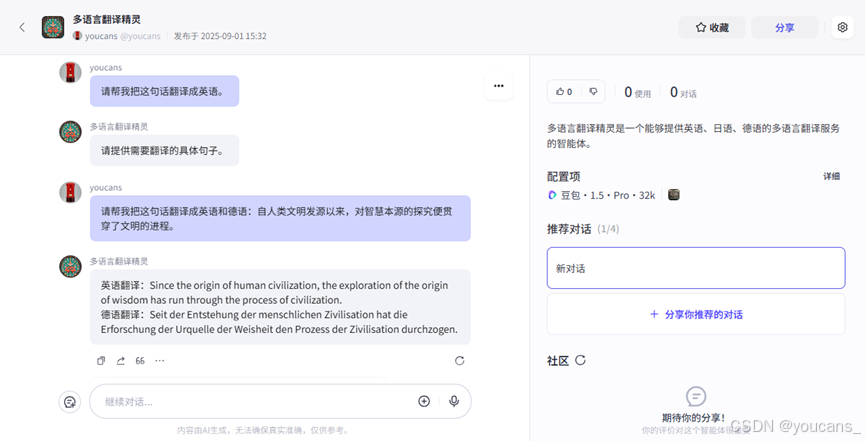Click the 请帮我把这句话翻译成英语 message bubble
This screenshot has height=441, width=865.
164,91
